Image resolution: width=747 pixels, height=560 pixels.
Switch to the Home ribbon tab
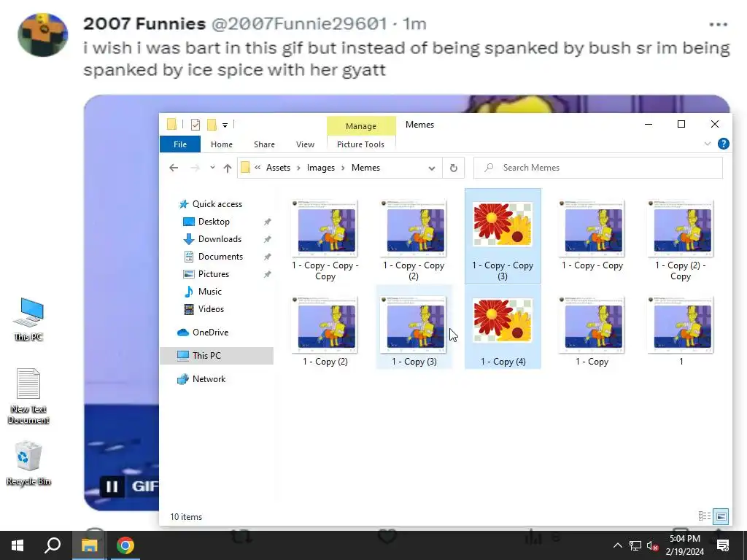(x=222, y=144)
